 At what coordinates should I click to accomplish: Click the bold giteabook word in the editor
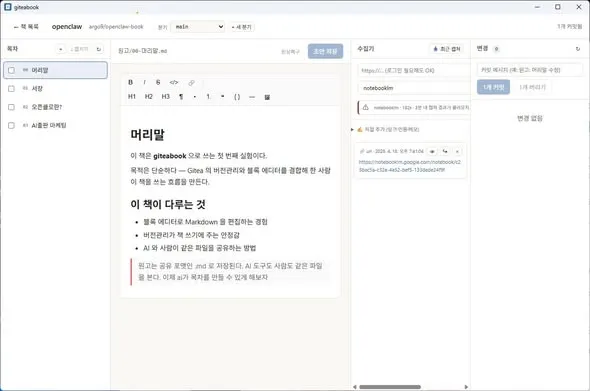(170, 156)
